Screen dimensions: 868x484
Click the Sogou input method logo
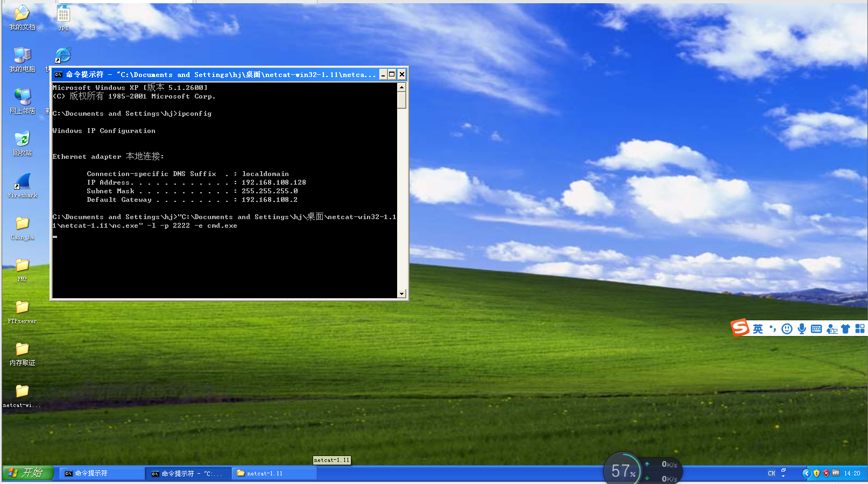pyautogui.click(x=740, y=327)
